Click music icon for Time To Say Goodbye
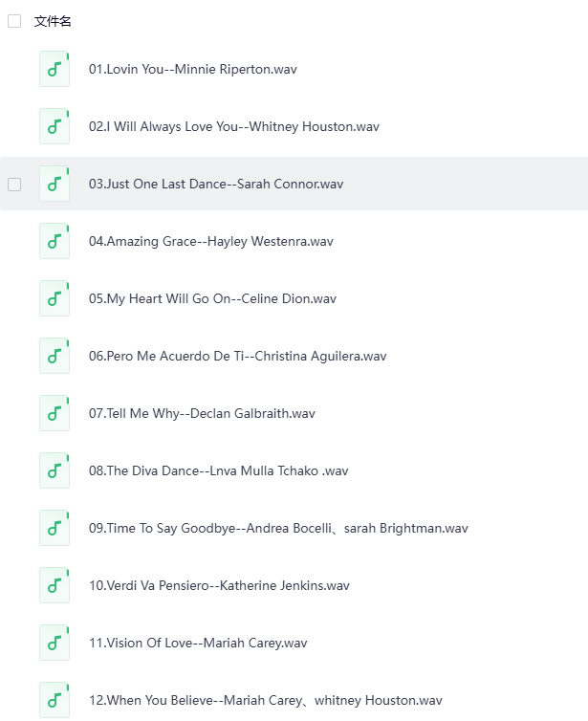The width and height of the screenshot is (588, 721). [x=54, y=528]
